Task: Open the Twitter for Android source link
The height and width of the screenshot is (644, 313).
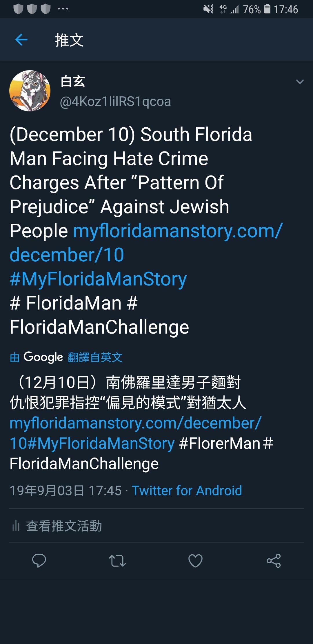Action: pyautogui.click(x=187, y=491)
